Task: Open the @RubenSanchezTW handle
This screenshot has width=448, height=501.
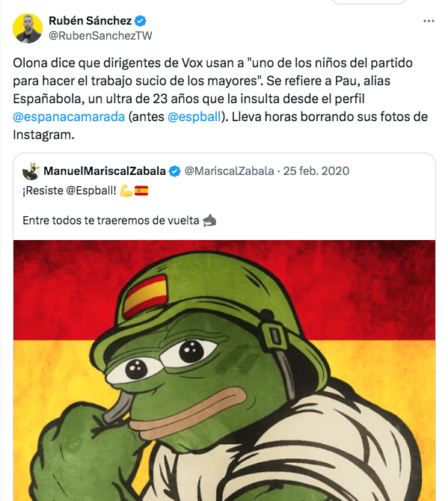Action: pyautogui.click(x=100, y=35)
